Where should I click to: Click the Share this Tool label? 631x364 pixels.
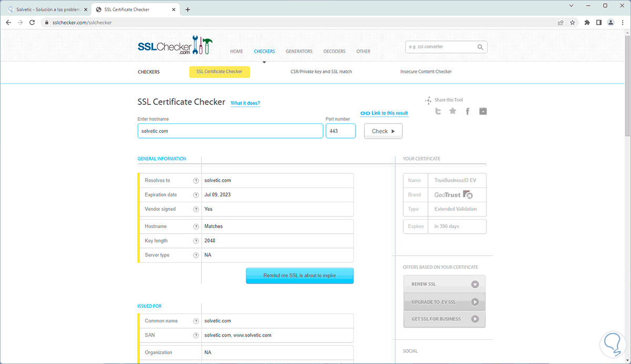(449, 100)
